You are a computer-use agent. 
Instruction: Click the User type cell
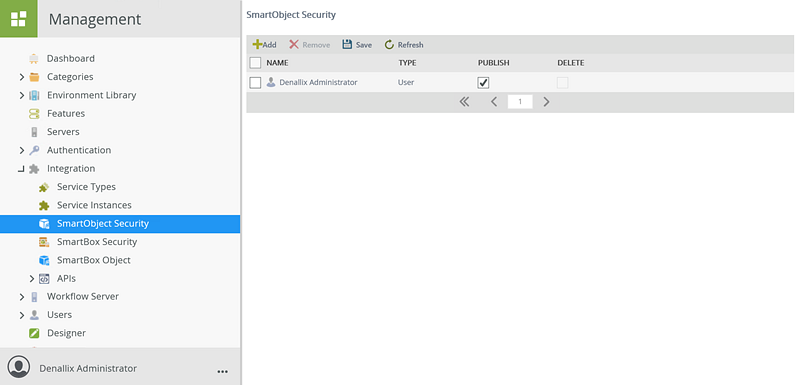[x=406, y=82]
